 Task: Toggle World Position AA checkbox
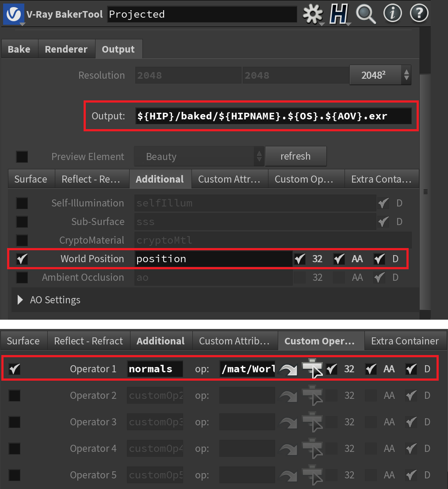(x=339, y=259)
